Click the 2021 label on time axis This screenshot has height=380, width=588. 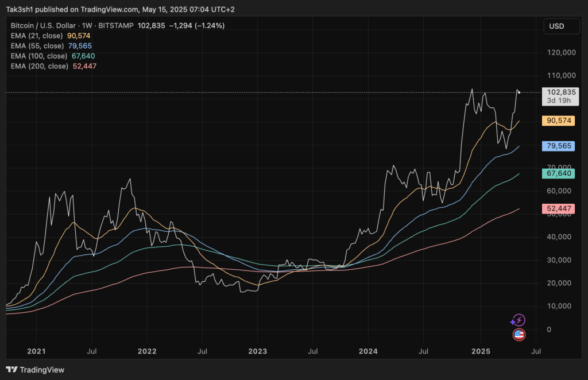36,350
